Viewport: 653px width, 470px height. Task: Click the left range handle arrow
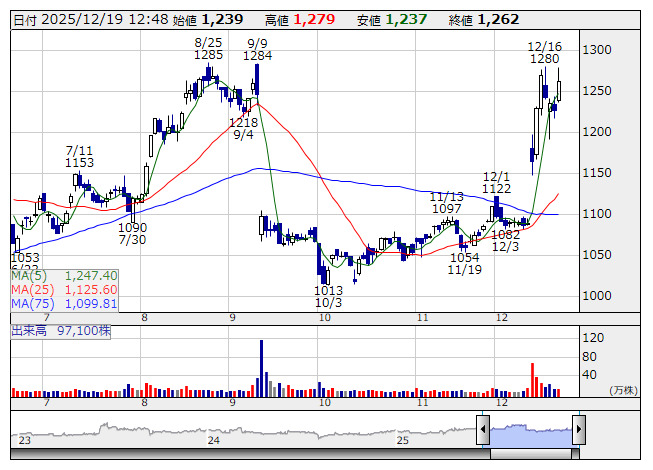click(x=483, y=429)
